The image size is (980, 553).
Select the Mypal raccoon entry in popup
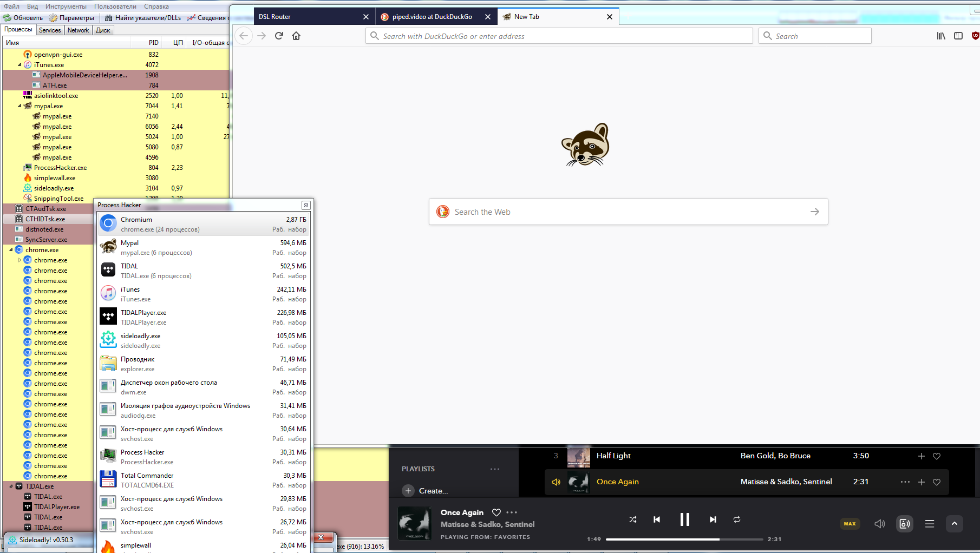pyautogui.click(x=204, y=247)
